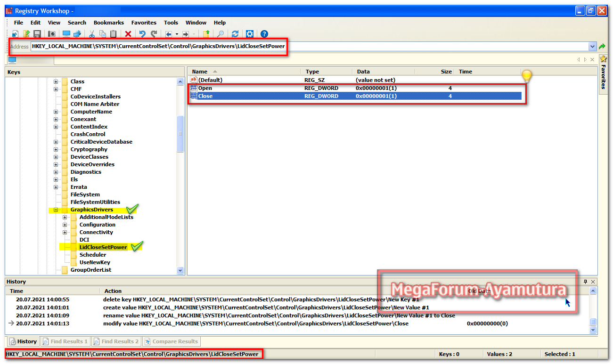Open Options via the gear icon
The height and width of the screenshot is (364, 613).
pos(250,34)
